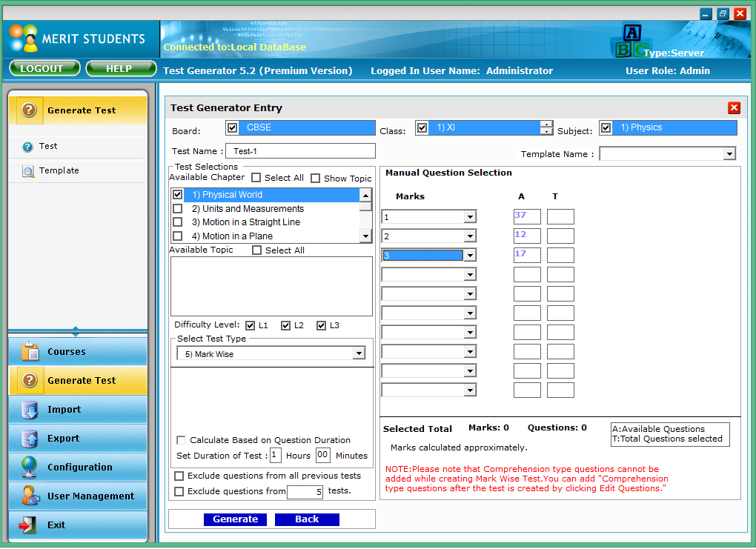This screenshot has height=549, width=756.
Task: Click the Courses clipboard icon in sidebar
Action: click(30, 351)
